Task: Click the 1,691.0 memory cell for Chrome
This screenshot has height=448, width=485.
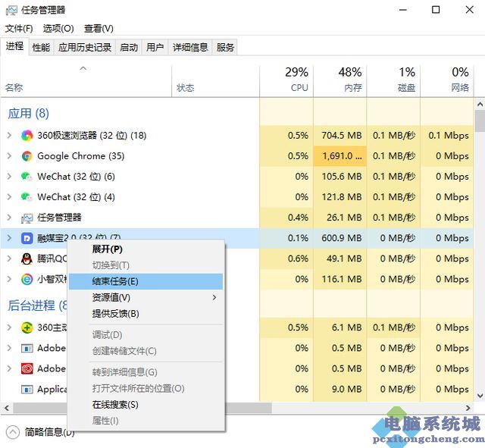Action: 340,156
